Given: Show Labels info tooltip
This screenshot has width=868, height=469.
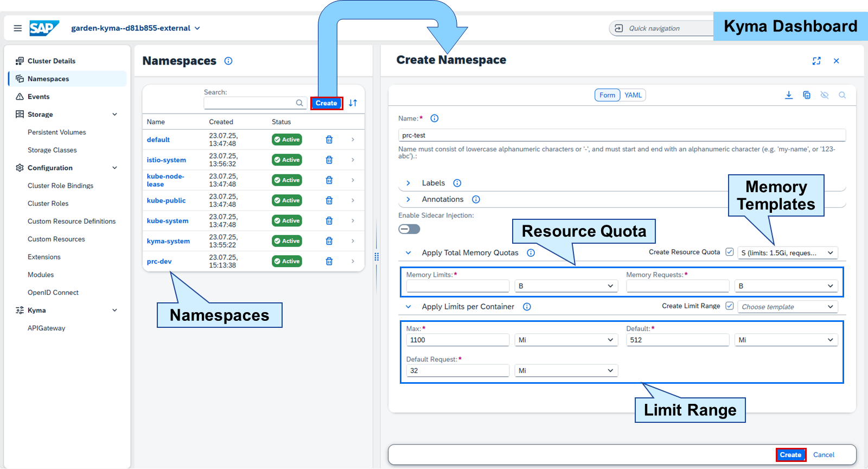Looking at the screenshot, I should (457, 183).
